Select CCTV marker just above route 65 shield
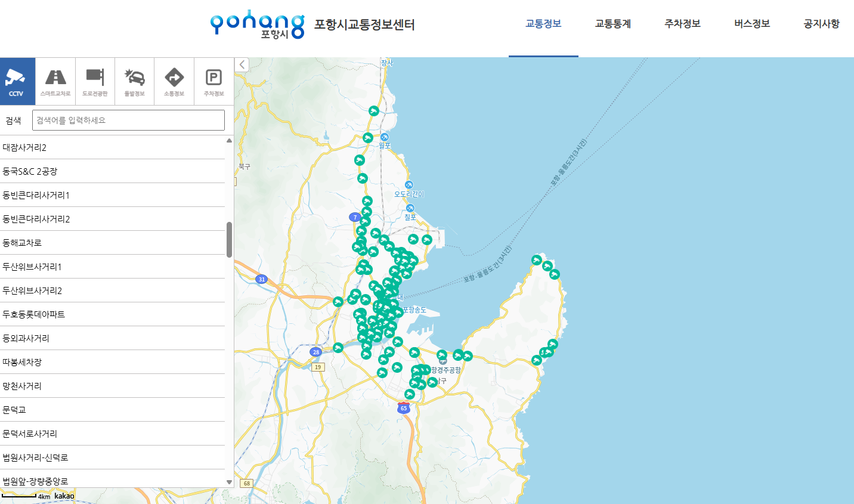This screenshot has width=854, height=504. tap(410, 394)
